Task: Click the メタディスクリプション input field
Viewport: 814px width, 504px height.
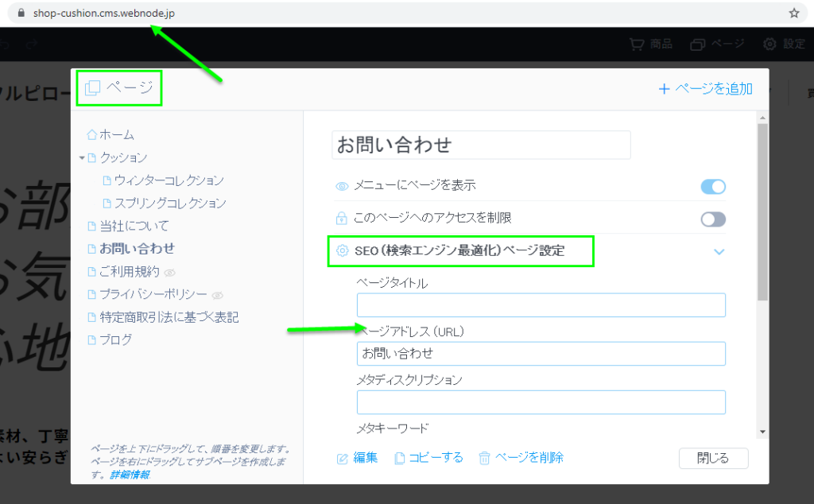Action: pos(541,403)
